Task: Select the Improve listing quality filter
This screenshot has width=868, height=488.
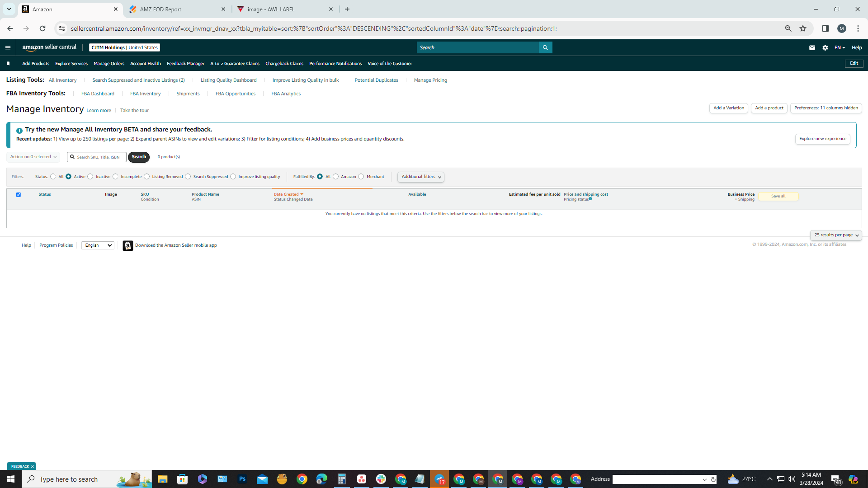Action: (x=233, y=177)
